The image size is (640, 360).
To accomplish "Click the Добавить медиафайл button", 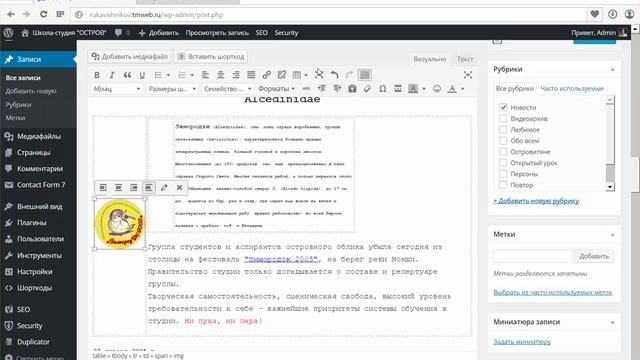I will click(x=129, y=56).
